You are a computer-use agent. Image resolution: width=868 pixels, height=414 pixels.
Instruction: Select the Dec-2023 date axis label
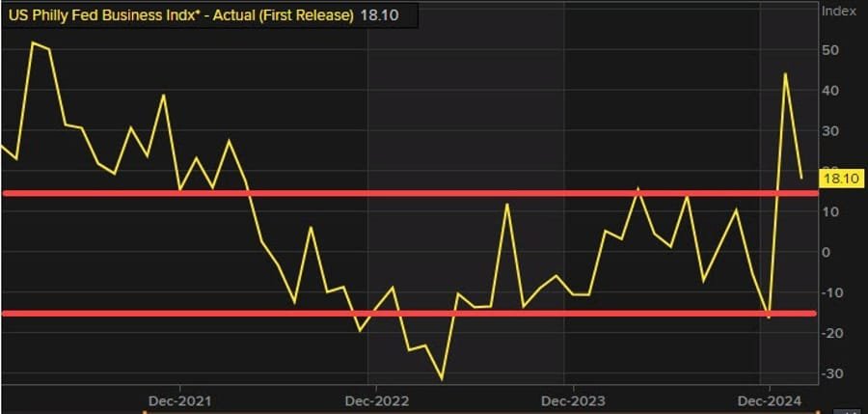pyautogui.click(x=571, y=400)
